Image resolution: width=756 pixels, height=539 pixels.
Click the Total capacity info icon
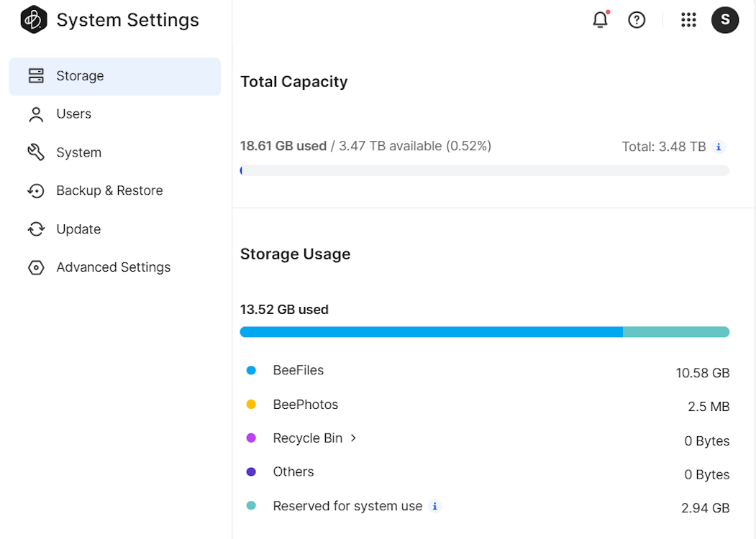tap(718, 147)
